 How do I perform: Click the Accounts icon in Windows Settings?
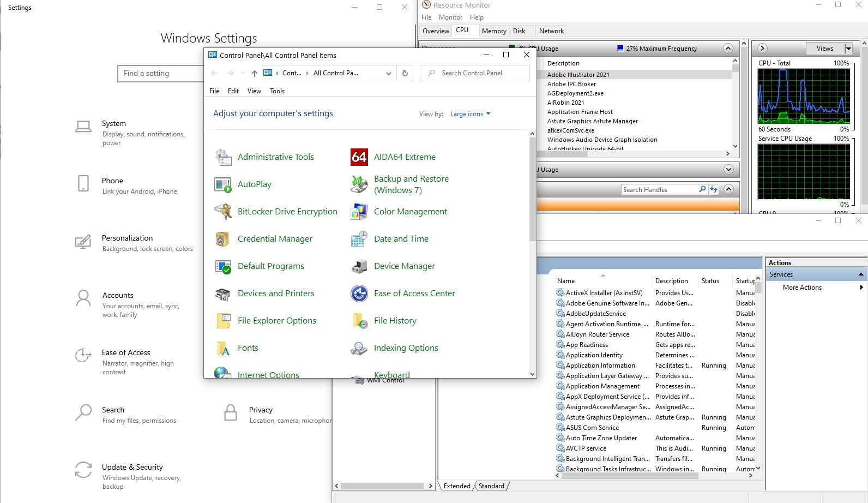83,298
